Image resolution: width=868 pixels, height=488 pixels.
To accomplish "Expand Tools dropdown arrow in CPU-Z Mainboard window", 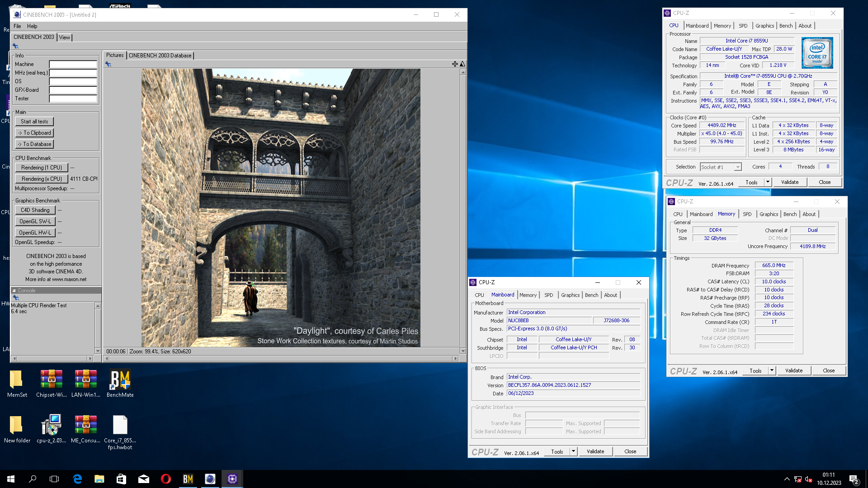I will click(573, 451).
